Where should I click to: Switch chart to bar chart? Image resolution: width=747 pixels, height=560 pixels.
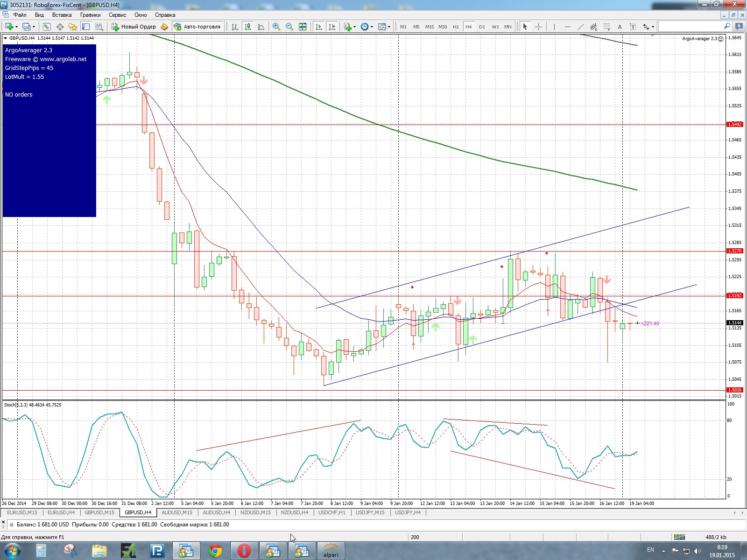point(235,27)
